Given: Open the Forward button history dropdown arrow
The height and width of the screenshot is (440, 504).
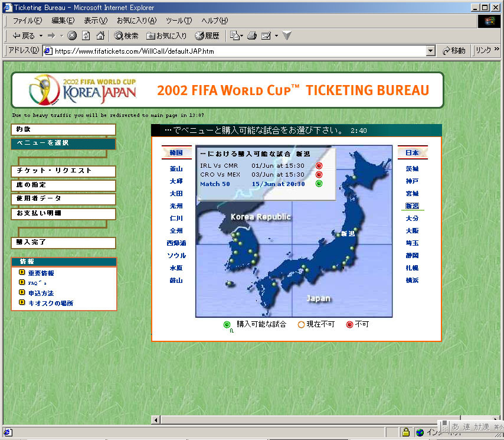Looking at the screenshot, I should point(61,35).
